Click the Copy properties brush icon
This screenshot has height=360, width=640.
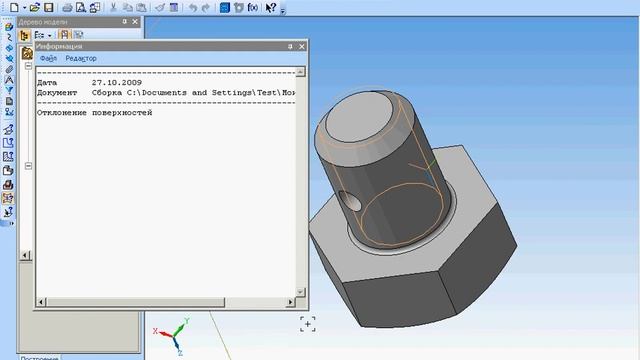(x=160, y=7)
